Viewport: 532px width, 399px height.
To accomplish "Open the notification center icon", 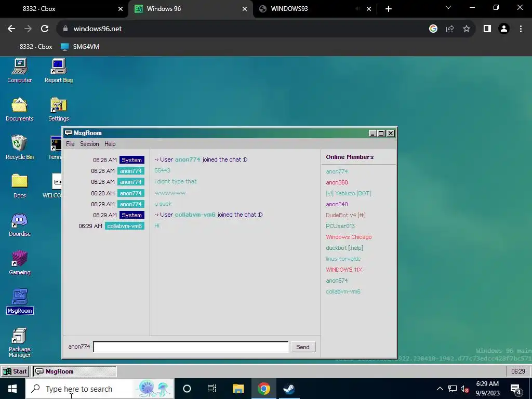I will [x=516, y=389].
